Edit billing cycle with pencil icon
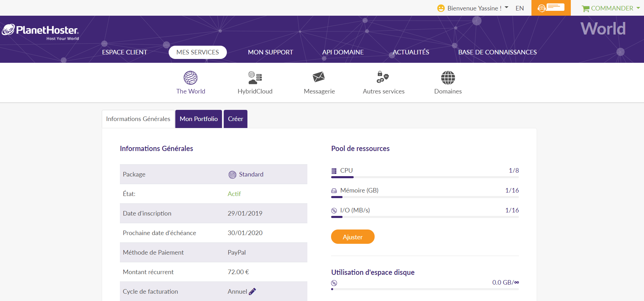644x301 pixels. [x=252, y=292]
